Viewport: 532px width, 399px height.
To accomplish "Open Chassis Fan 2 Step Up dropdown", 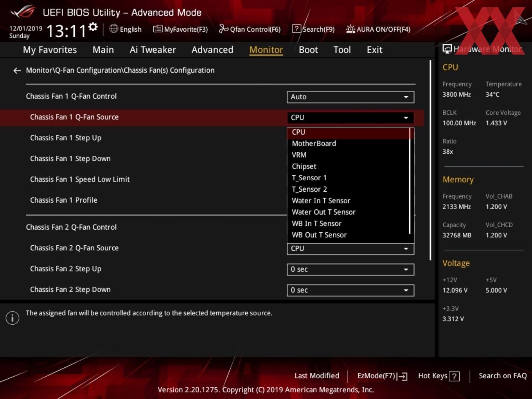I will click(x=350, y=270).
